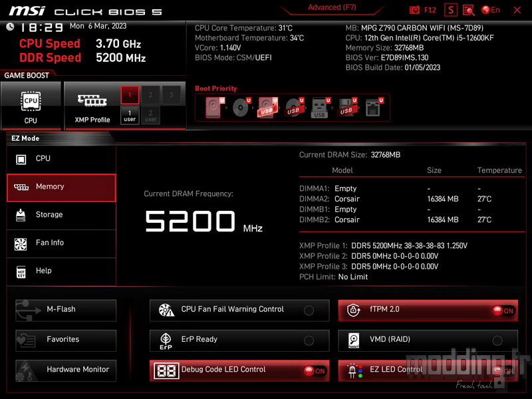Click the Current DRAM Frequency 5200 value
This screenshot has width=532, height=399.
(x=190, y=221)
